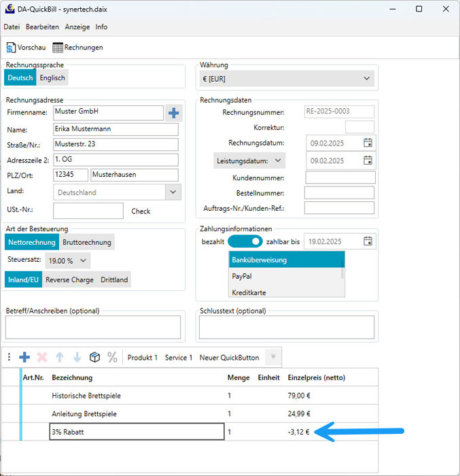Viewport: 460px width, 476px height.
Task: Click the Ort field Musterhausen
Action: pos(135,175)
